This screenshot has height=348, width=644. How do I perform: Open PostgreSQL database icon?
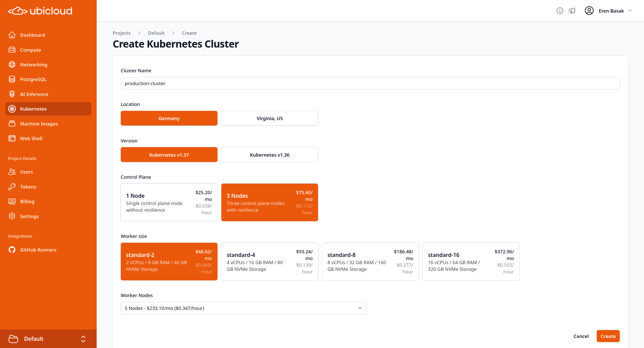tap(12, 79)
